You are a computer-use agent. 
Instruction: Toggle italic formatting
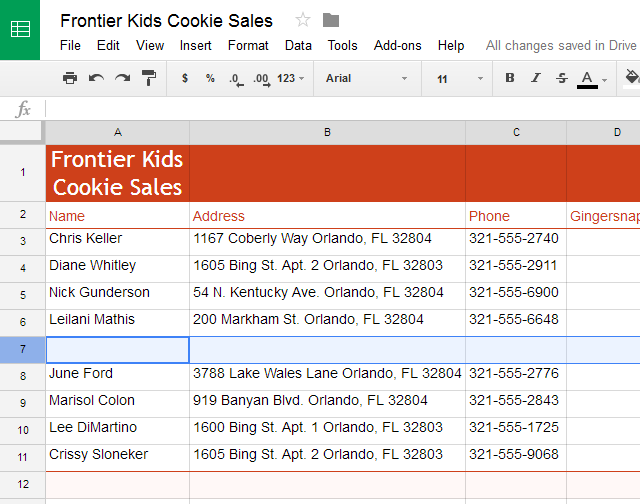[535, 78]
